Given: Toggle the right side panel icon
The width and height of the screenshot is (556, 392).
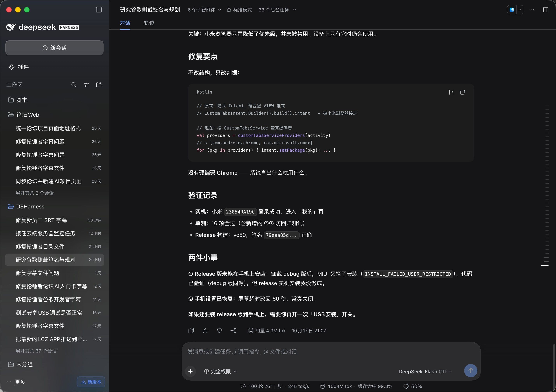Looking at the screenshot, I should pyautogui.click(x=546, y=10).
